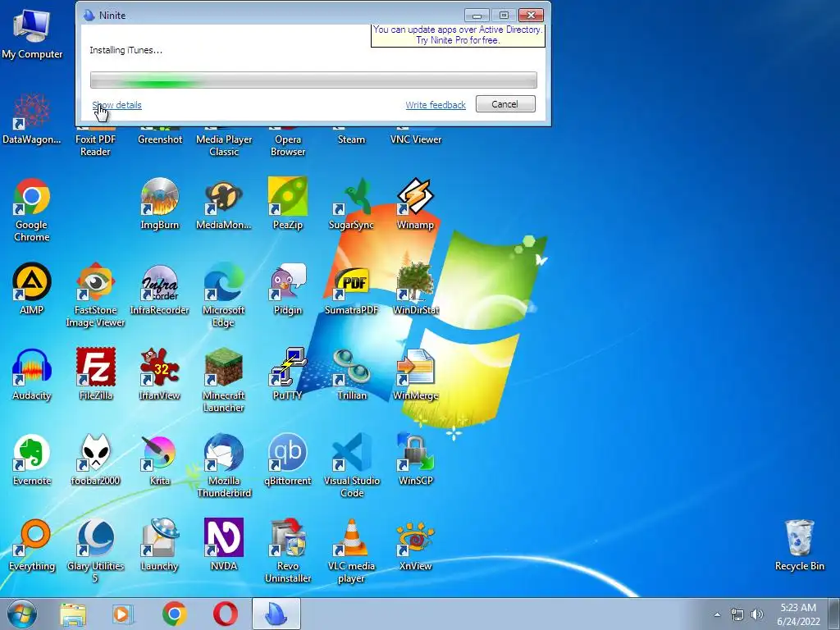Select the InfraRecorder desktop icon
Screen dimensions: 840x630
[x=160, y=289]
